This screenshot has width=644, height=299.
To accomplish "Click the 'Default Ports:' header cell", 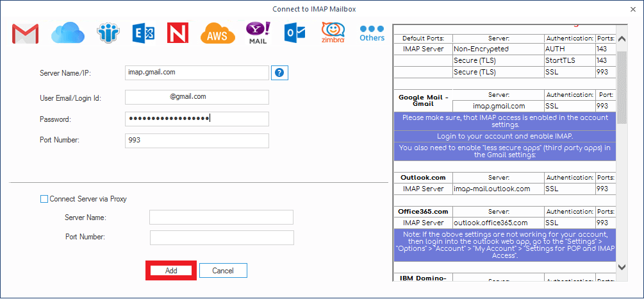I will pyautogui.click(x=423, y=38).
